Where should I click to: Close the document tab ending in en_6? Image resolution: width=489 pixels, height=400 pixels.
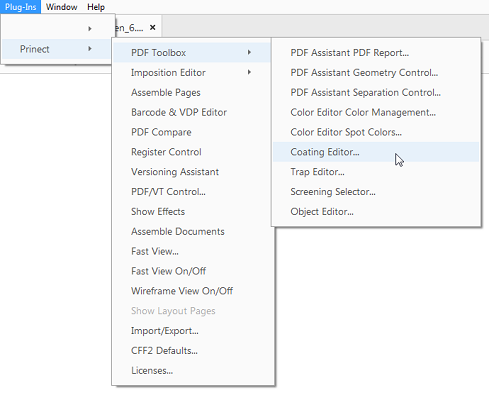[153, 27]
